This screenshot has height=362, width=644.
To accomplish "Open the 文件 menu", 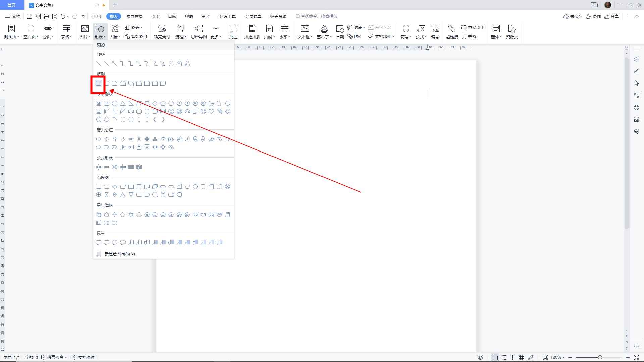I will [13, 16].
